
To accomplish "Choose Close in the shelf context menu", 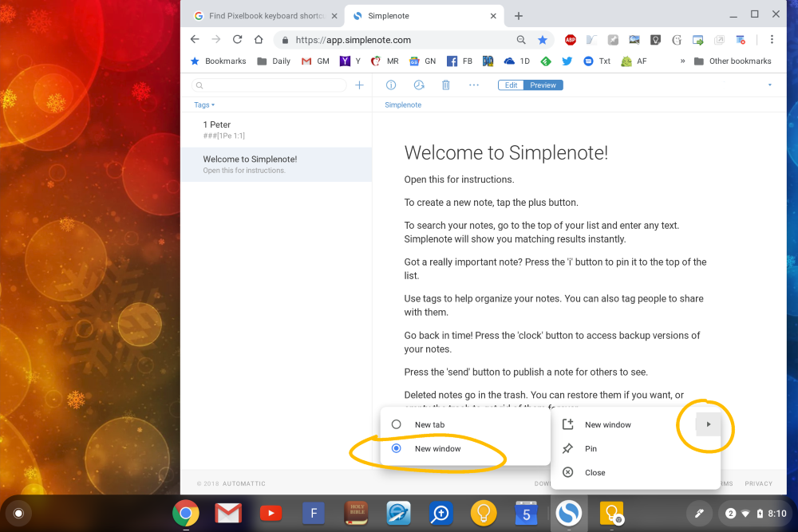I will pyautogui.click(x=636, y=472).
